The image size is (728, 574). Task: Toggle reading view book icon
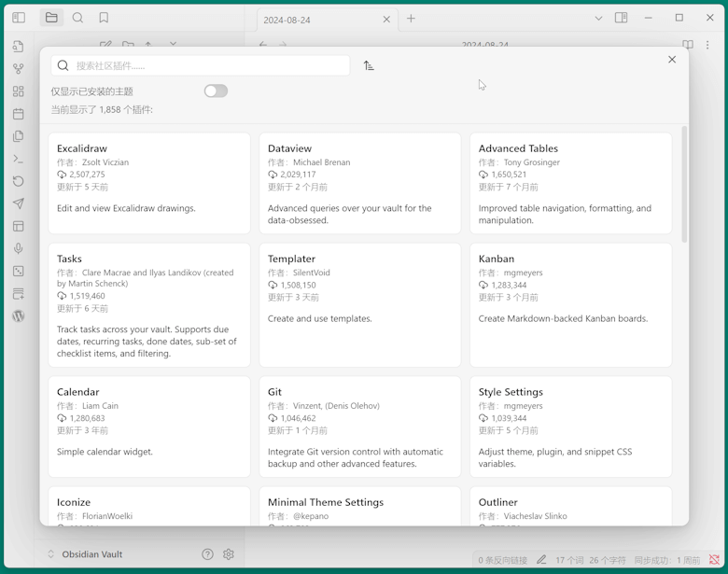[x=688, y=45]
